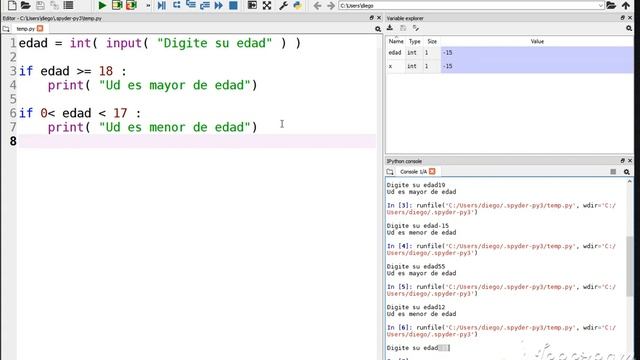Open the IPython console options menu
The height and width of the screenshot is (360, 640).
(627, 172)
